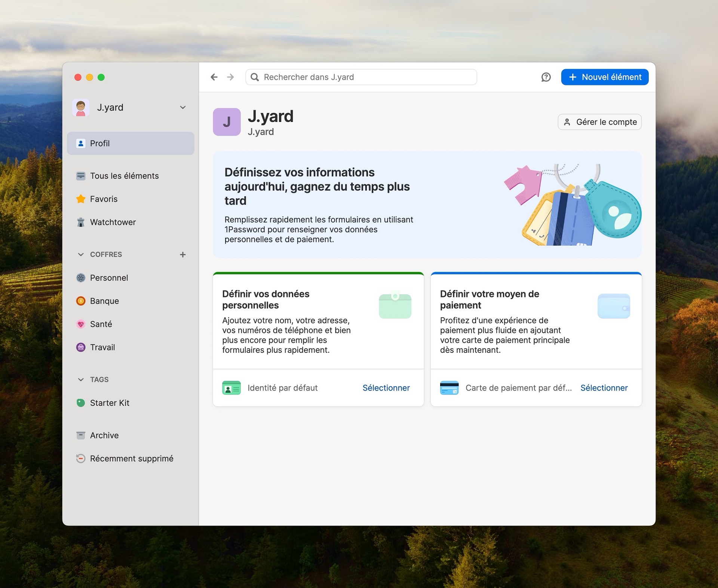This screenshot has width=718, height=588.
Task: Open the help question mark icon
Action: click(546, 77)
